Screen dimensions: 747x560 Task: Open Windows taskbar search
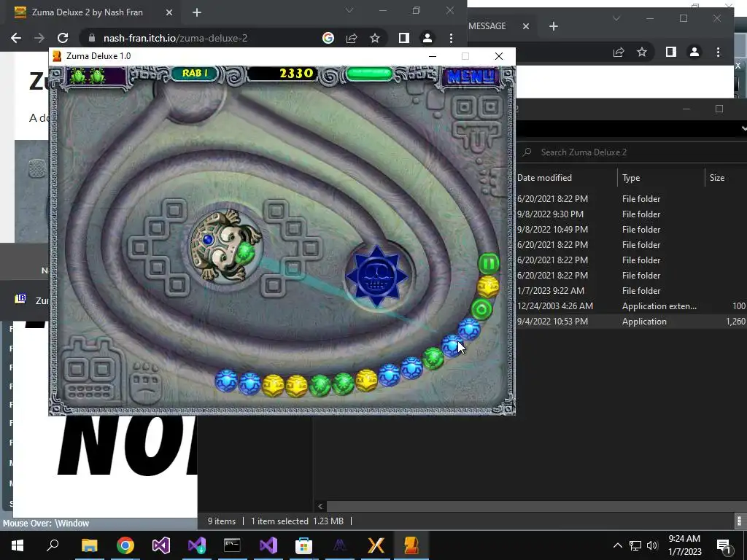click(x=53, y=545)
